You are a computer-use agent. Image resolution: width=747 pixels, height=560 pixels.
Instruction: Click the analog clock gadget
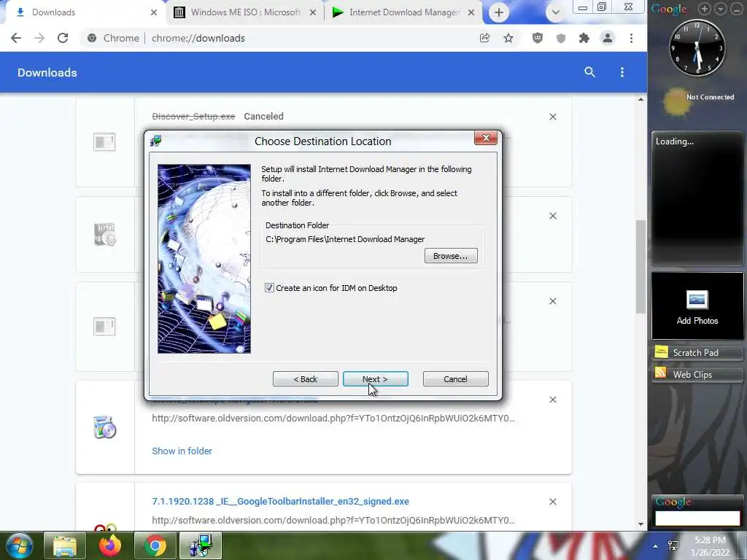pos(697,47)
